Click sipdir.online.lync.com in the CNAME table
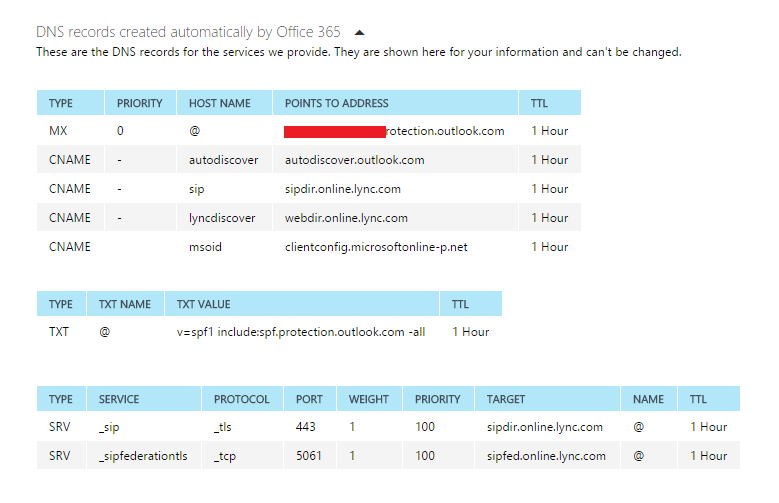This screenshot has width=779, height=503. click(343, 189)
